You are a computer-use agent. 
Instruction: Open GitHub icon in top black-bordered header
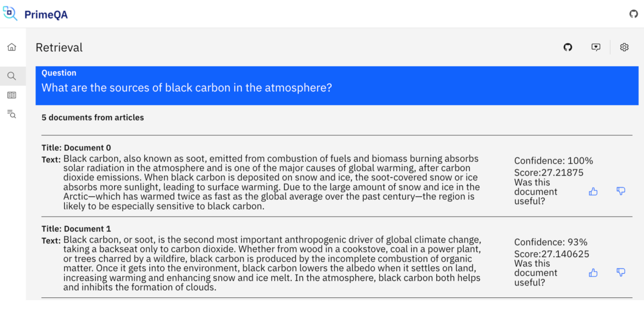633,14
